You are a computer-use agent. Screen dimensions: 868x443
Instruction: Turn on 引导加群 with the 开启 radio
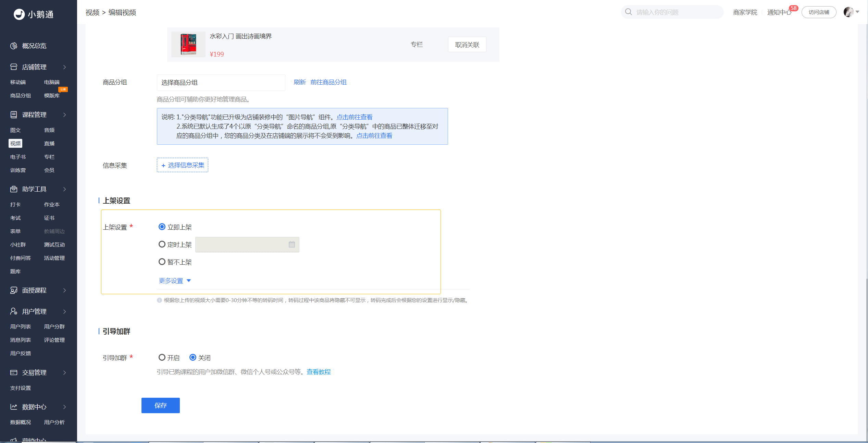click(162, 357)
